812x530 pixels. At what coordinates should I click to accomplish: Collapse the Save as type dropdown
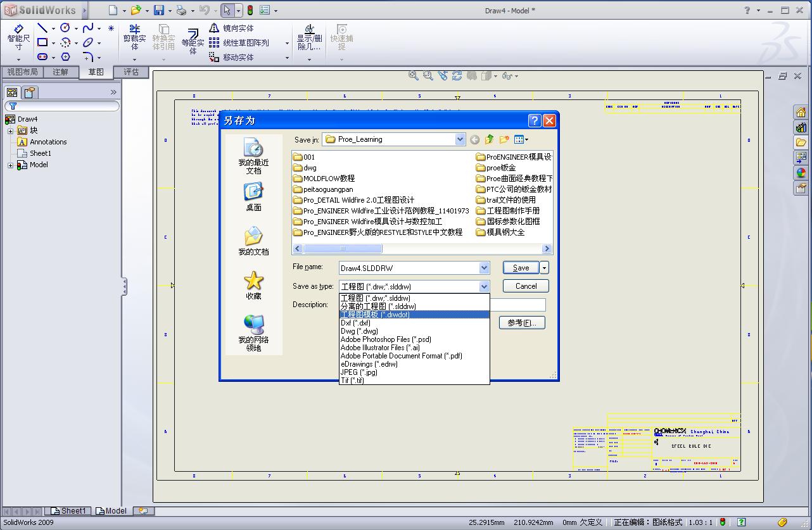click(484, 286)
